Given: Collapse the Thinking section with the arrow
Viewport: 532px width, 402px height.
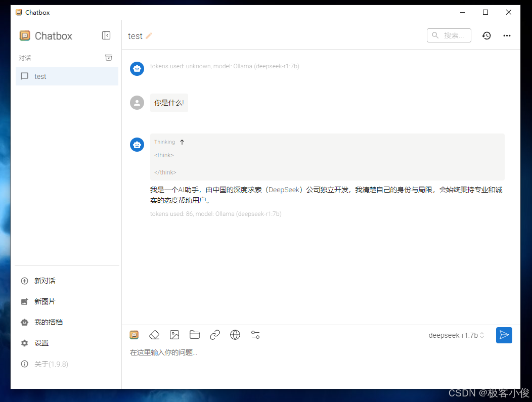Looking at the screenshot, I should coord(182,142).
